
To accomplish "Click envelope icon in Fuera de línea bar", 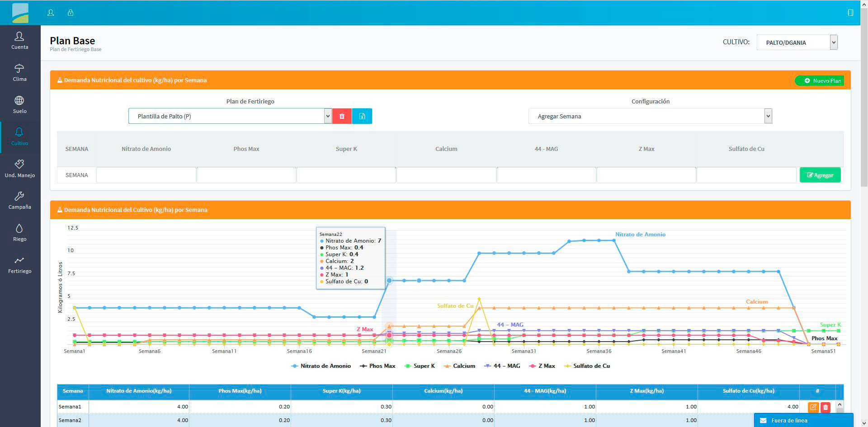I will point(763,420).
